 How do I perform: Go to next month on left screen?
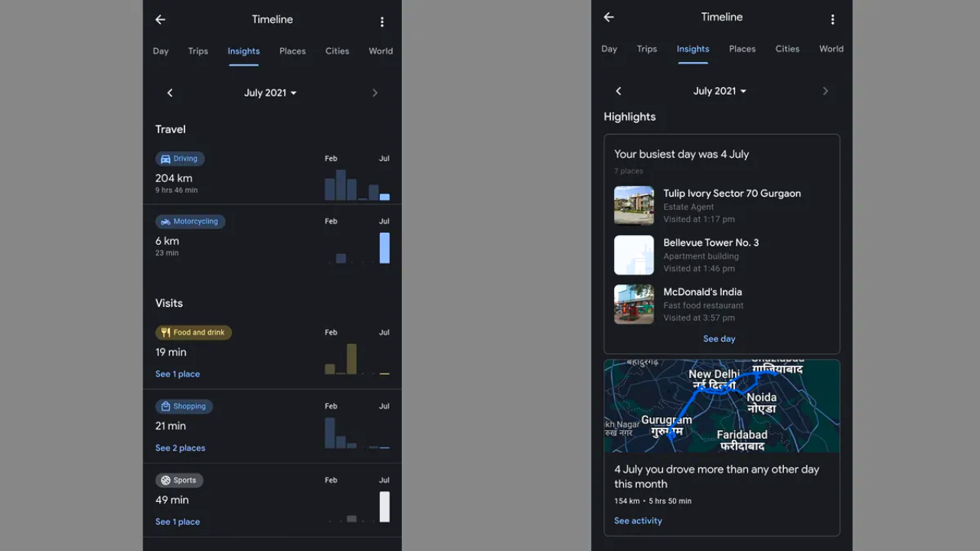pyautogui.click(x=374, y=93)
